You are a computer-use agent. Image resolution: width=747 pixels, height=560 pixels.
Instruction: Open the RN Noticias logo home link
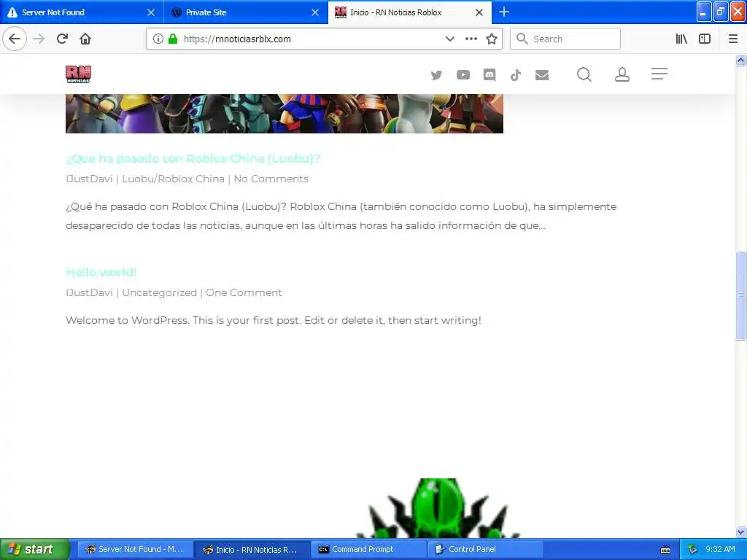(78, 74)
